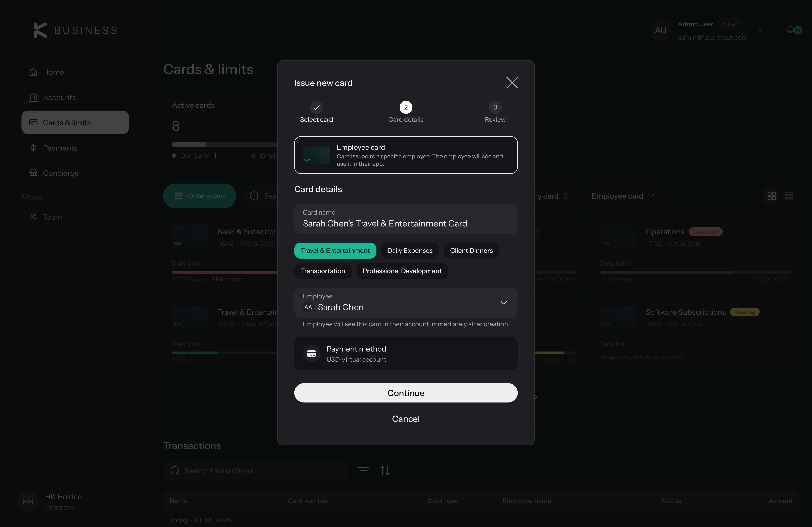Click the Software Subscriptions card Visa thumbnail
The image size is (812, 527).
[618, 317]
